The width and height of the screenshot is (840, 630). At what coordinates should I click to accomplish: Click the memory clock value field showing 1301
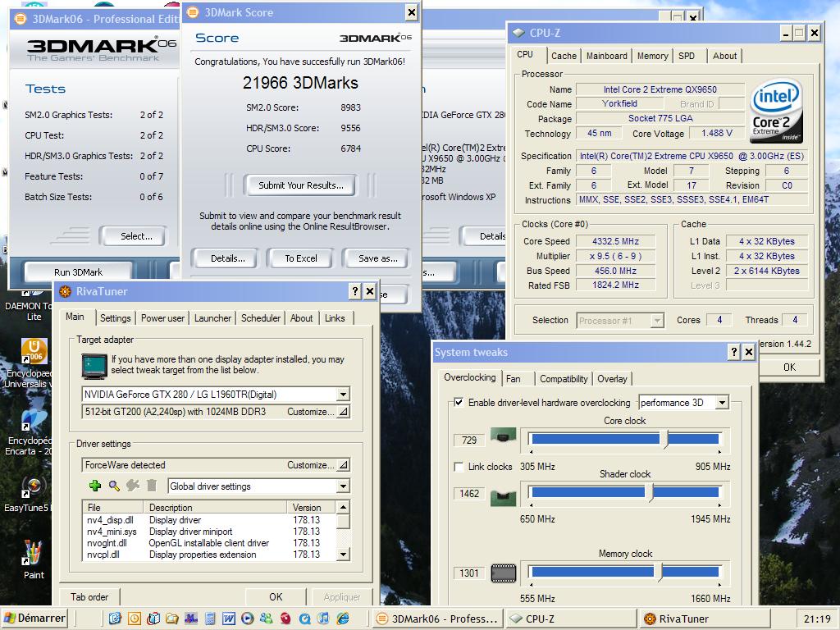click(x=469, y=573)
